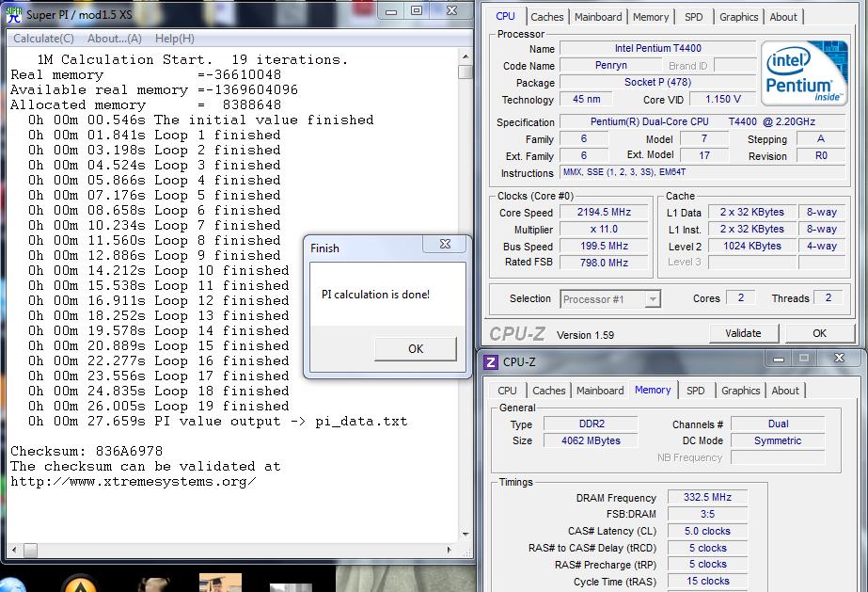Click the FSB:DRAM value 3:5
This screenshot has height=592, width=868.
coord(707,515)
